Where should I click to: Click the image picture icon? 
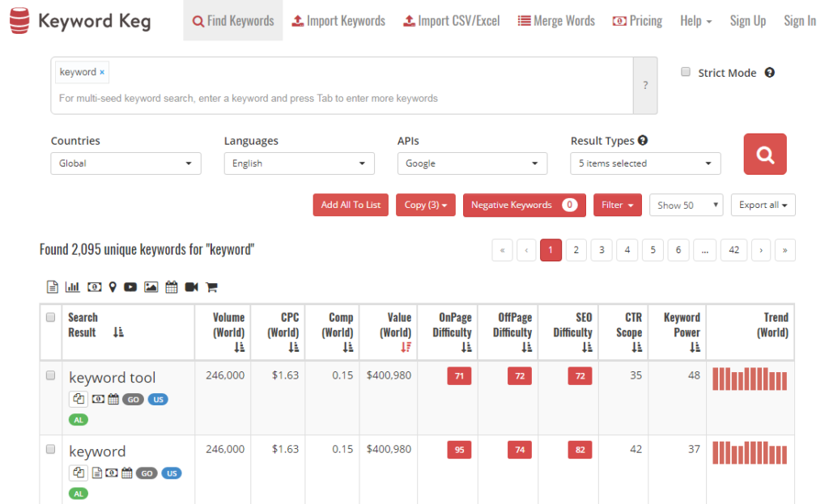click(x=151, y=287)
